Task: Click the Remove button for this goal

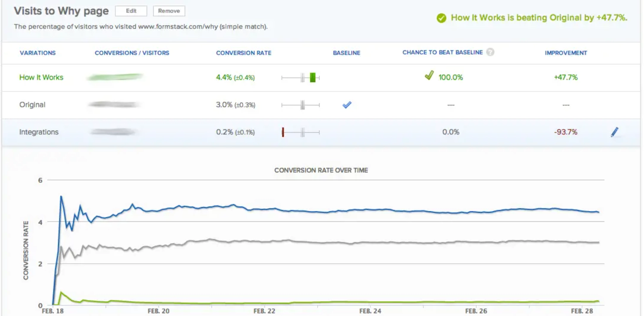Action: (x=169, y=11)
